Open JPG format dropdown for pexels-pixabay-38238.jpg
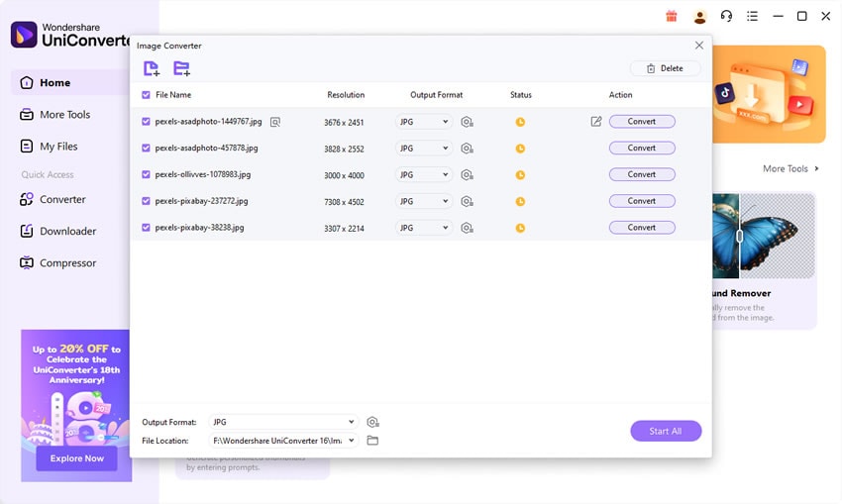The height and width of the screenshot is (504, 842). pos(424,228)
